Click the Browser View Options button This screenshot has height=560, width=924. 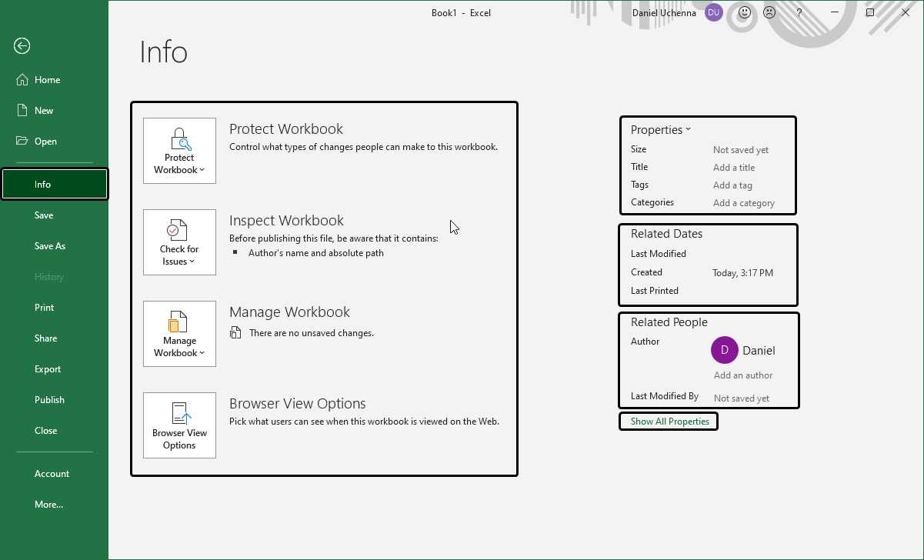coord(179,425)
